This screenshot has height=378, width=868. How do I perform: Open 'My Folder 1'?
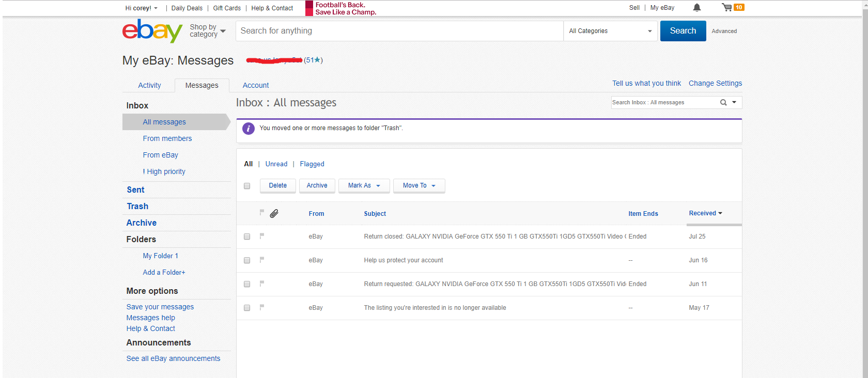point(161,256)
